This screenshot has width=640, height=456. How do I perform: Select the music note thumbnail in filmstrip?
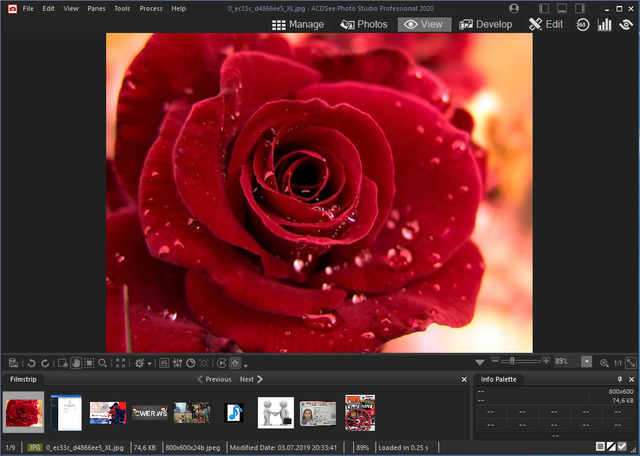234,411
